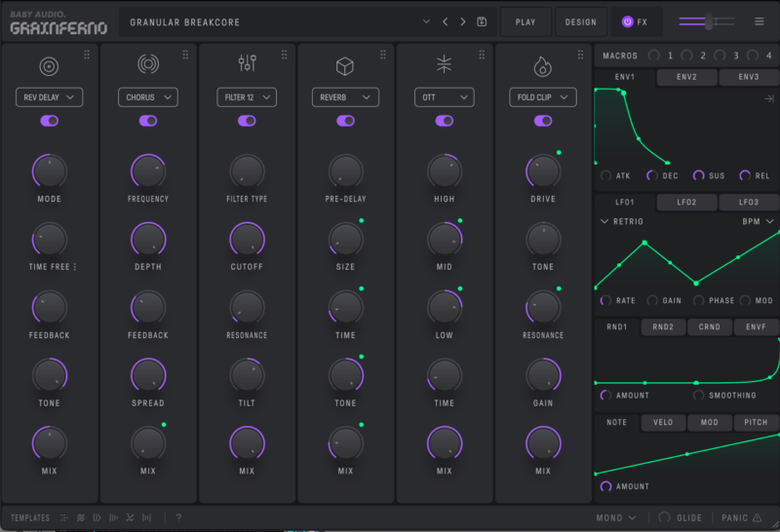Open the OTT effect type dropdown
The image size is (780, 532).
click(x=445, y=97)
